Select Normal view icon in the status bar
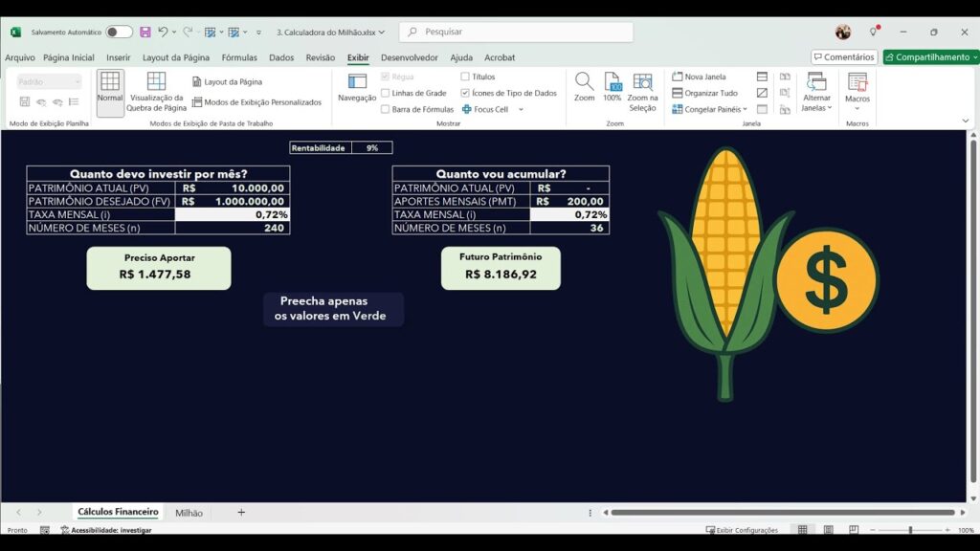The width and height of the screenshot is (980, 551). click(x=803, y=530)
